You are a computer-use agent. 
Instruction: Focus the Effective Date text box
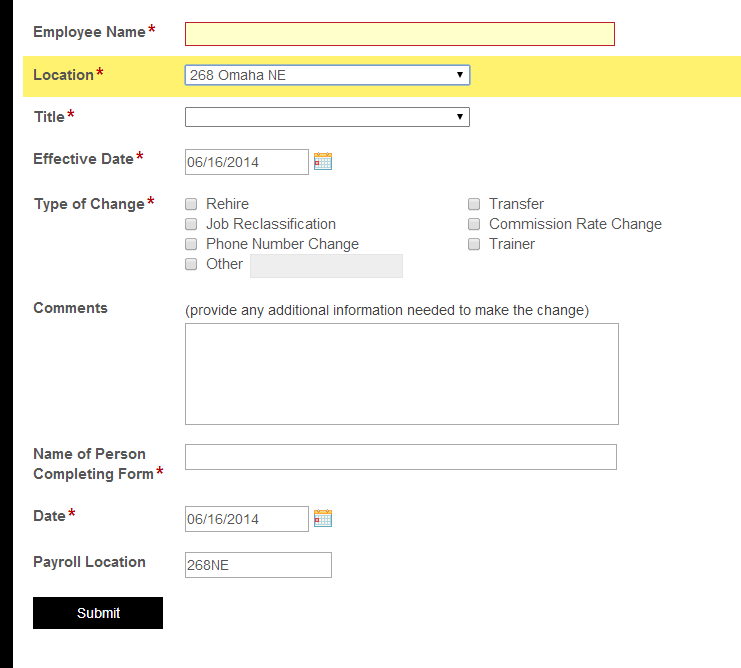(246, 162)
